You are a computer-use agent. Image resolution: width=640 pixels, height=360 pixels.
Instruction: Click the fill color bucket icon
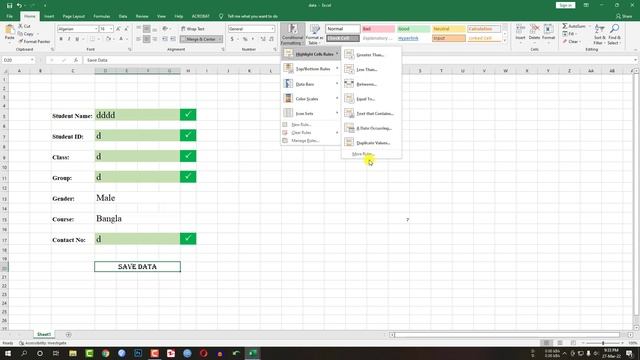click(x=108, y=39)
